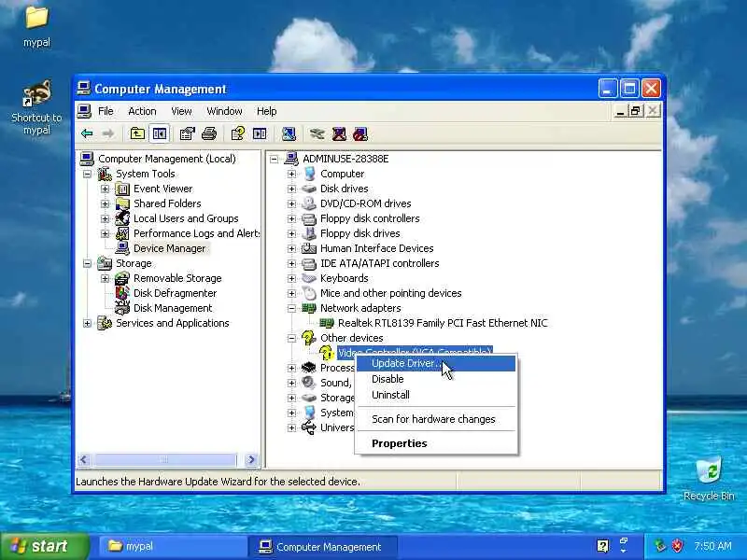The height and width of the screenshot is (560, 747).
Task: Toggle the Show/Hide Console Tree icon
Action: [x=159, y=133]
